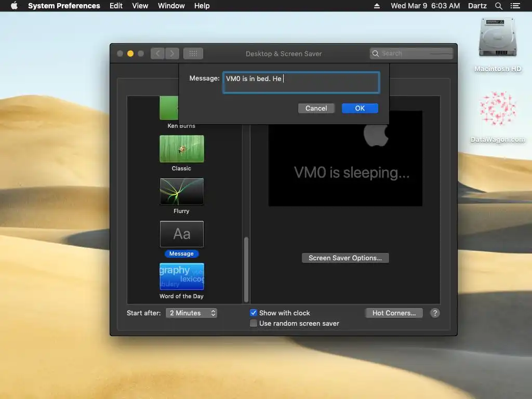The image size is (532, 399).
Task: Toggle Show with clock checkbox
Action: click(254, 313)
